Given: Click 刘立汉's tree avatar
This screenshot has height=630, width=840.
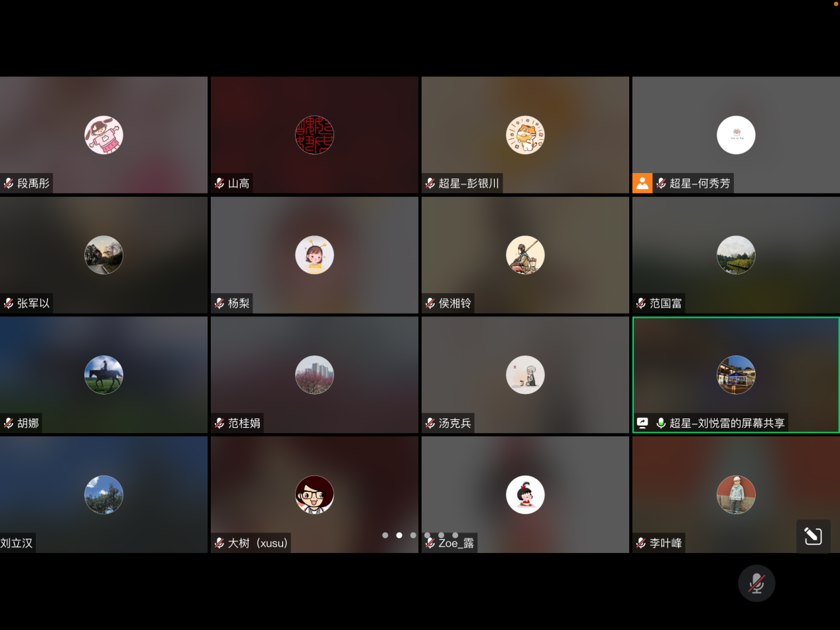Looking at the screenshot, I should (104, 495).
